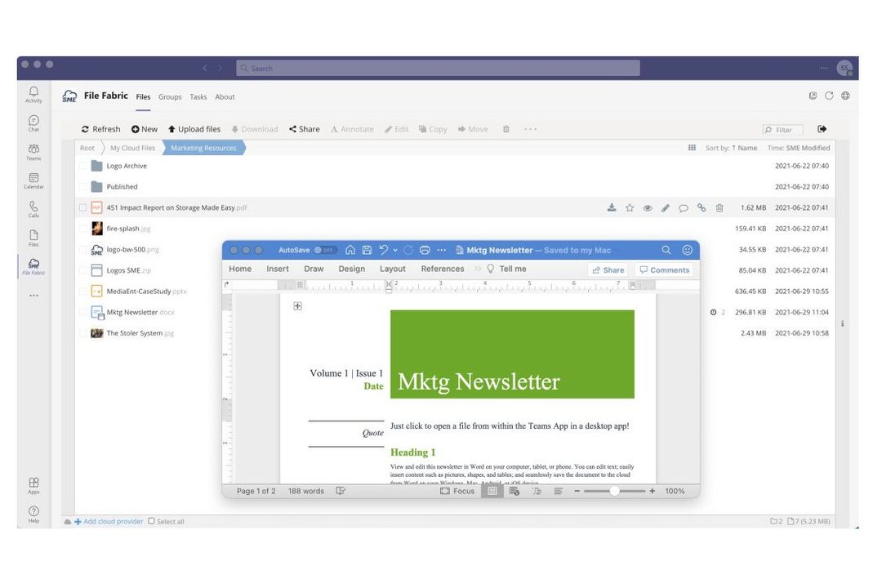Click the logout arrow icon
Viewport: 882px width, 588px height.
point(822,129)
